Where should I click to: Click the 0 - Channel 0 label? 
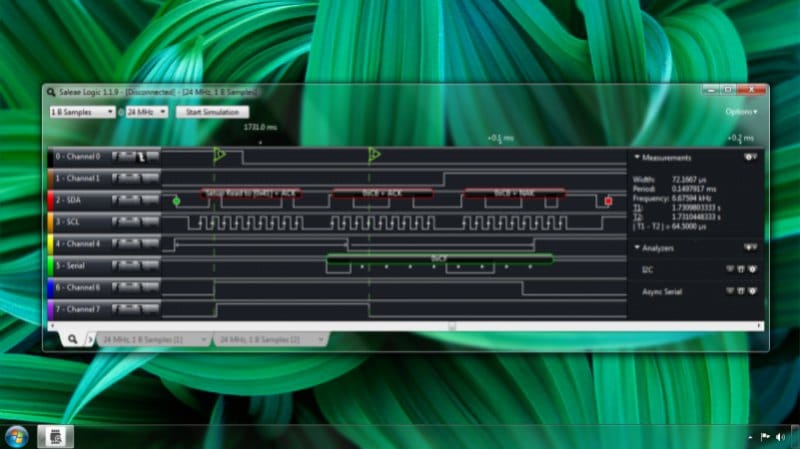click(x=78, y=157)
